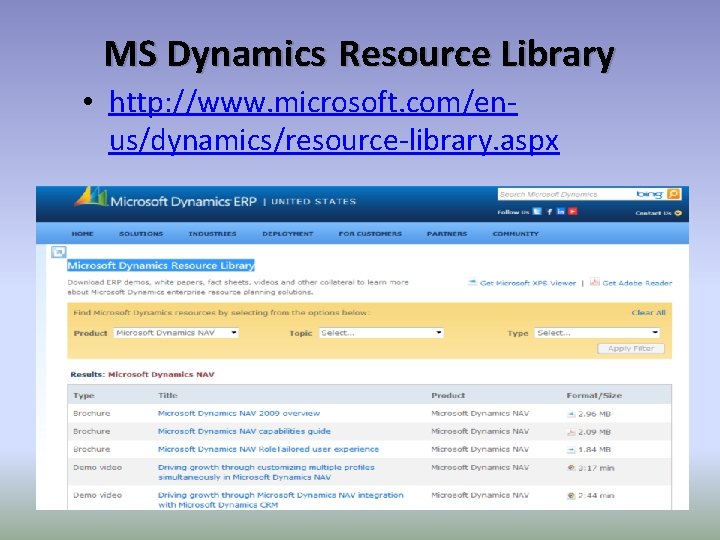The width and height of the screenshot is (720, 540).
Task: Go to the HOME nav item
Action: tap(83, 234)
